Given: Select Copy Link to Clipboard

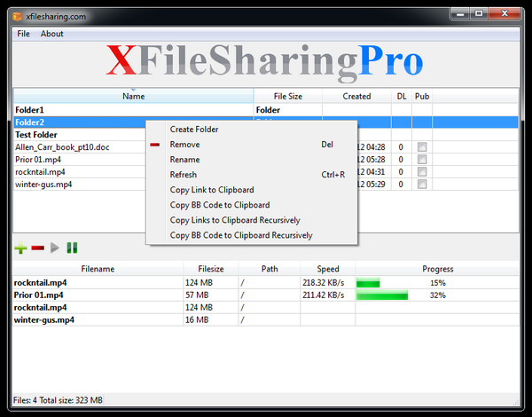Looking at the screenshot, I should click(x=252, y=190).
